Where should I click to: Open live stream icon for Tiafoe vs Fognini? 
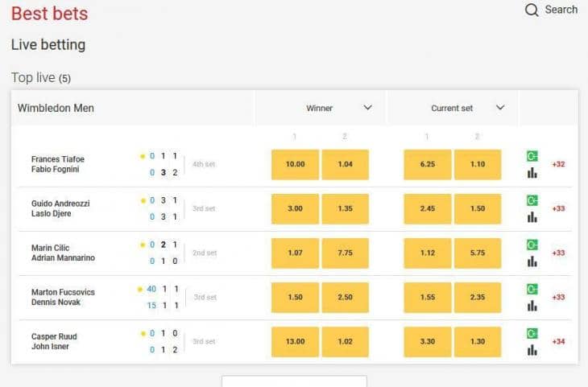(x=532, y=156)
